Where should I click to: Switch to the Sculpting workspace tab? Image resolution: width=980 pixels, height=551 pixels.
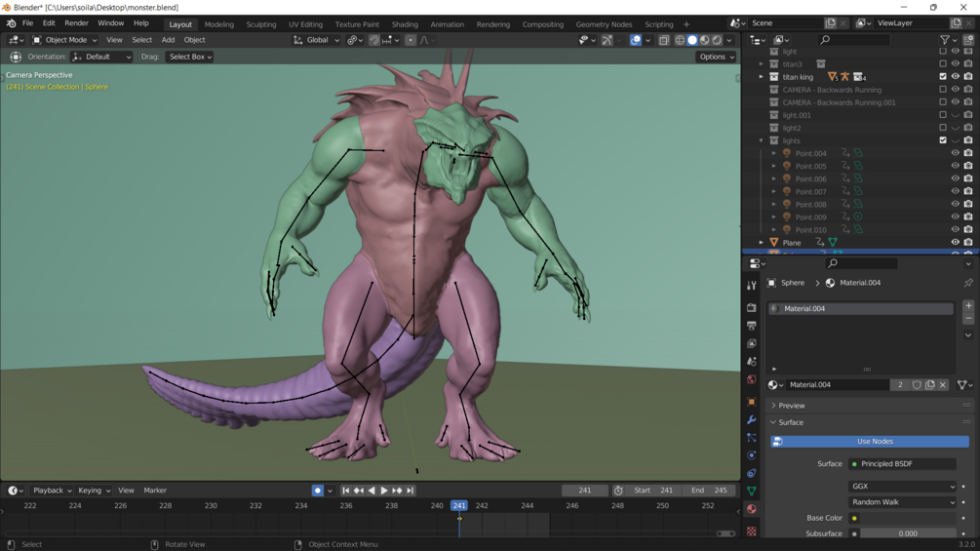click(260, 24)
